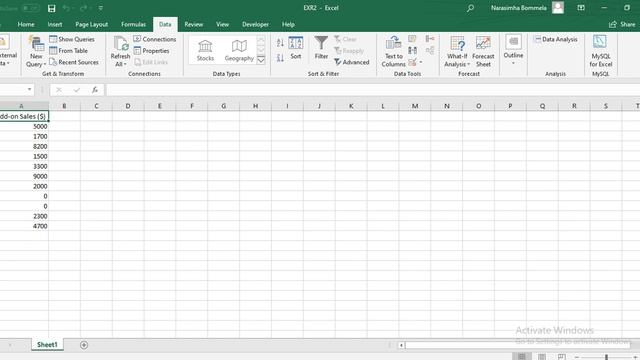The image size is (640, 360).
Task: Open workbook Connections
Action: click(x=155, y=39)
